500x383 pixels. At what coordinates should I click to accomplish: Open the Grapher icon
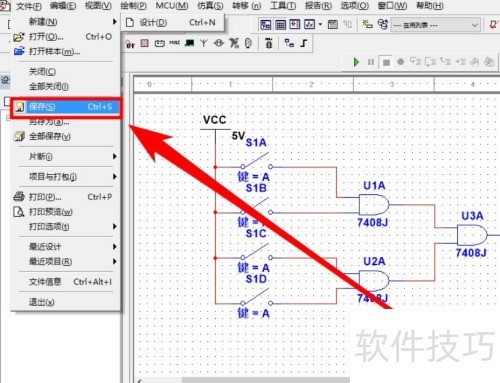pos(309,25)
